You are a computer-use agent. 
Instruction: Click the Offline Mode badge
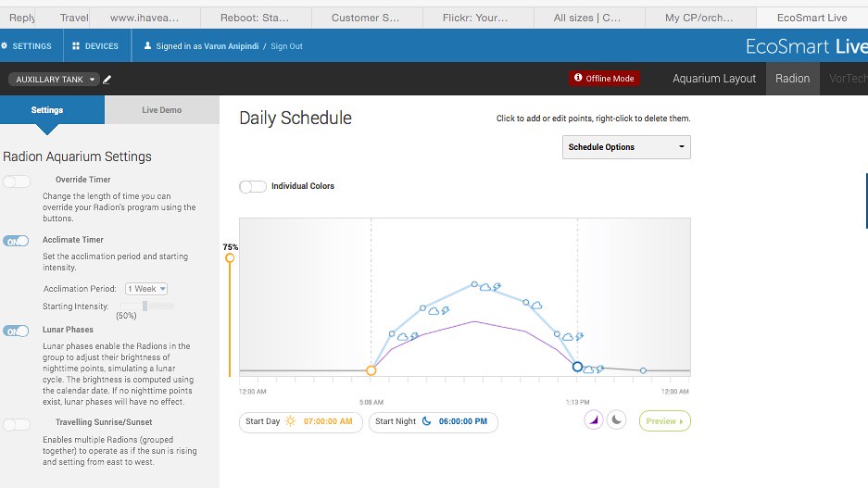click(604, 78)
